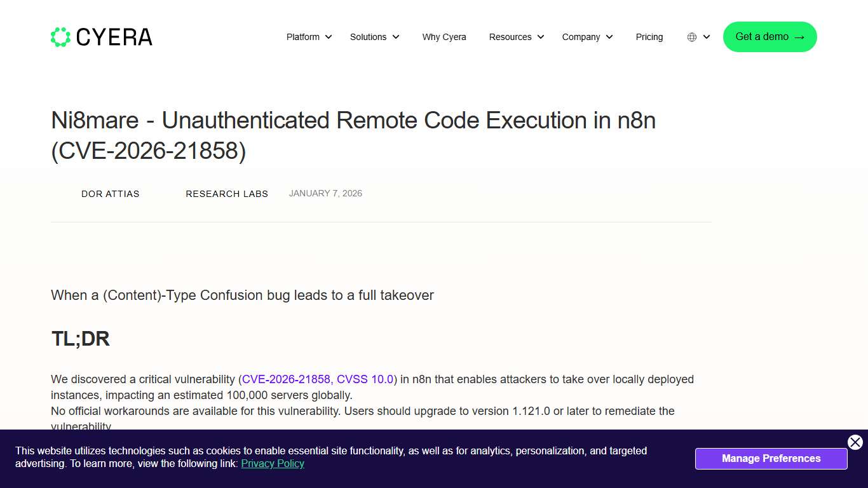Click the arrow icon inside Get a demo
868x488 pixels.
pos(799,37)
